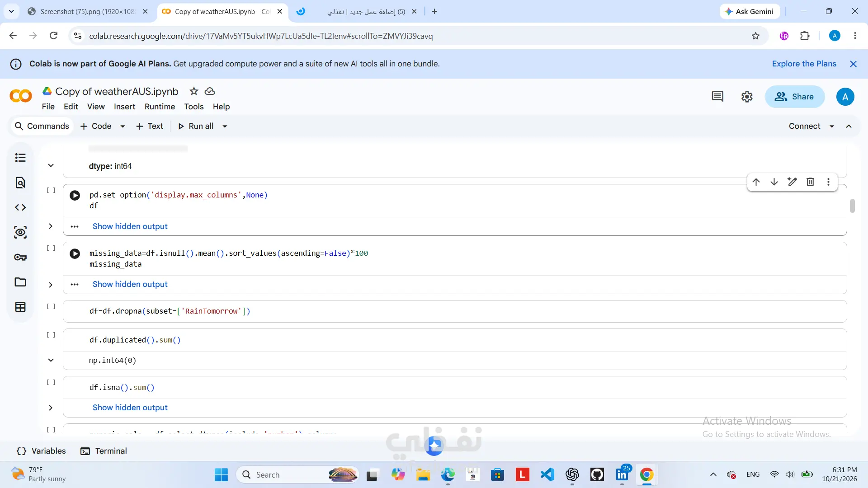Run the pd.set_option cell
Screen dimensions: 868x488
pyautogui.click(x=75, y=195)
